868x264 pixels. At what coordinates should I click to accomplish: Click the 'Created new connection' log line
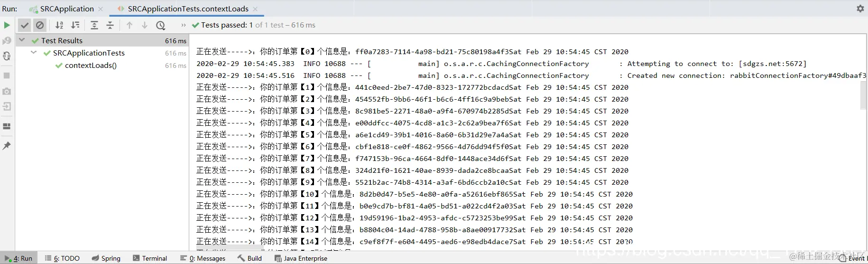click(531, 75)
